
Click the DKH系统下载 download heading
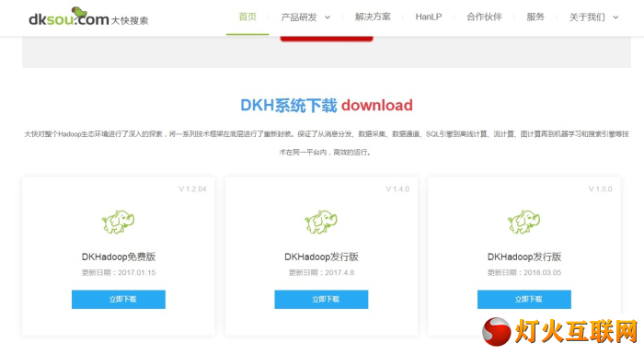pyautogui.click(x=327, y=105)
